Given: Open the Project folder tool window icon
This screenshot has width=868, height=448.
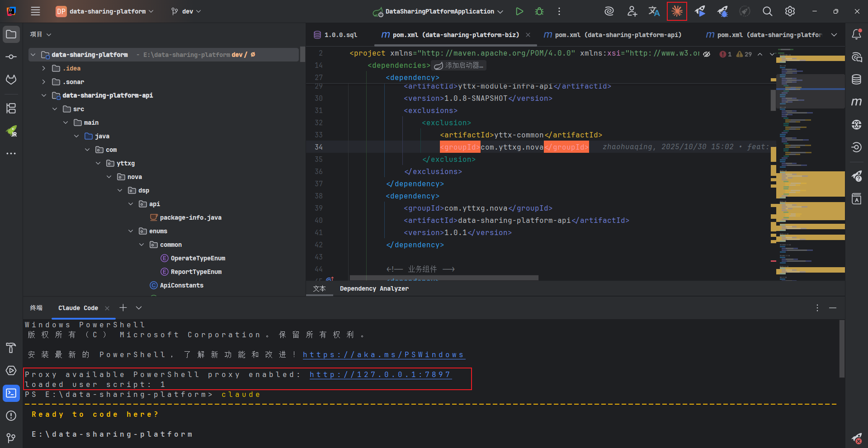Looking at the screenshot, I should (11, 34).
